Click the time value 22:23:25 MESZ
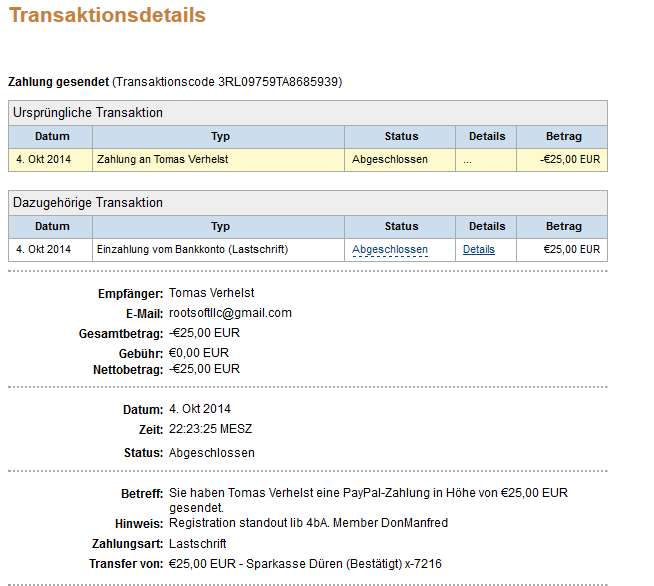The height and width of the screenshot is (586, 654). [210, 429]
